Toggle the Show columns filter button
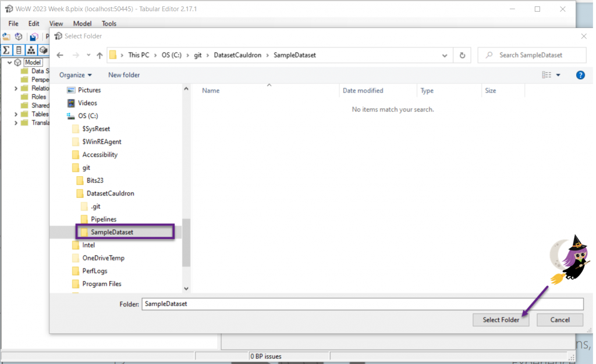This screenshot has width=596, height=364. click(19, 50)
